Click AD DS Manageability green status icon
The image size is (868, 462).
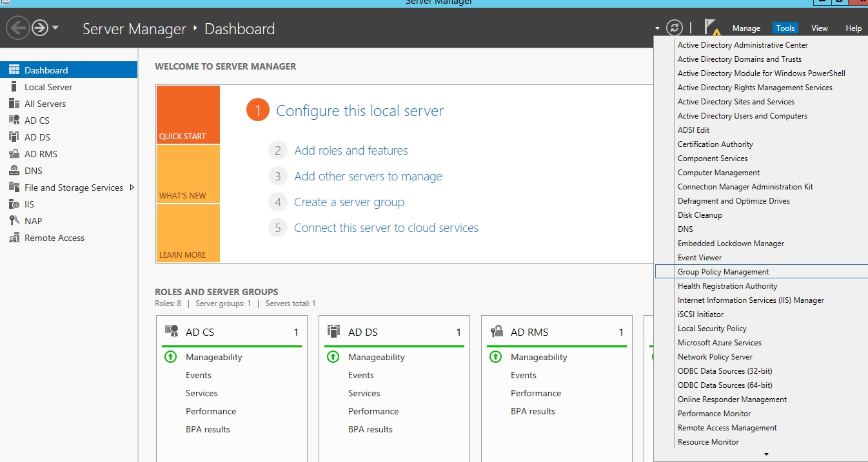coord(333,357)
